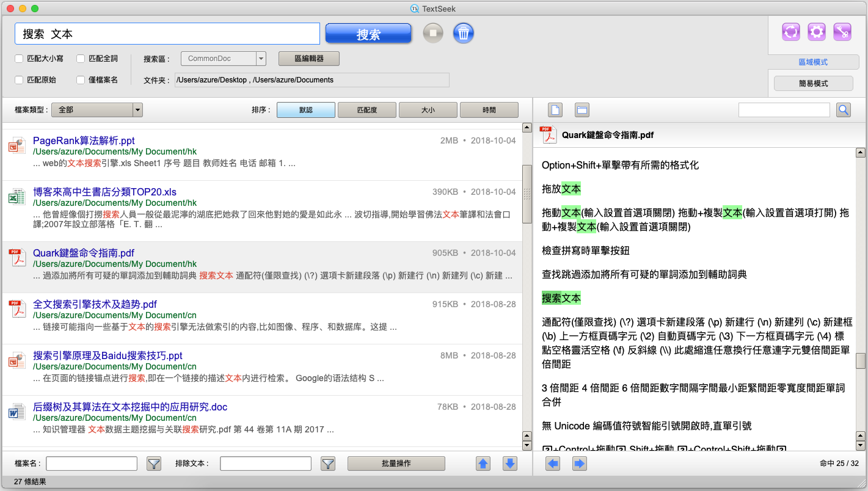Toggle the 匹配全詞 checkbox
The width and height of the screenshot is (868, 491).
point(81,59)
